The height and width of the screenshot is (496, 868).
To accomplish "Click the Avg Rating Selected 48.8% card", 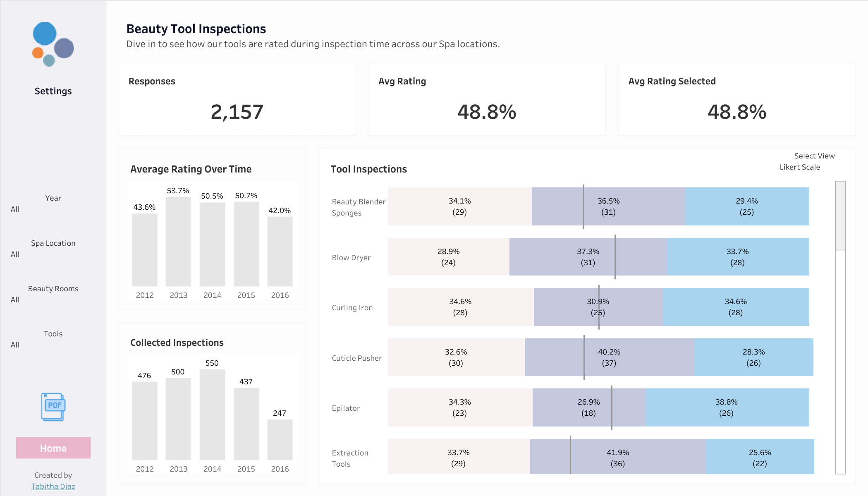I will click(x=737, y=99).
